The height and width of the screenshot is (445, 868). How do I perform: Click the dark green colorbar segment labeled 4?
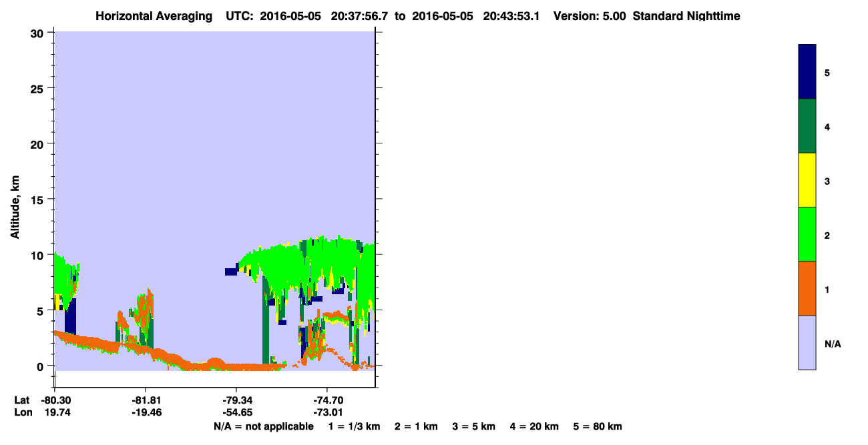click(x=807, y=126)
